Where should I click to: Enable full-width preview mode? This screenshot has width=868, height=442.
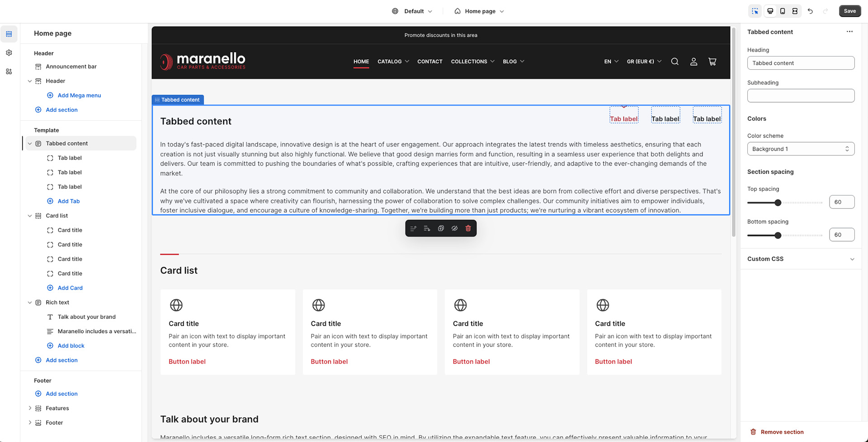795,11
